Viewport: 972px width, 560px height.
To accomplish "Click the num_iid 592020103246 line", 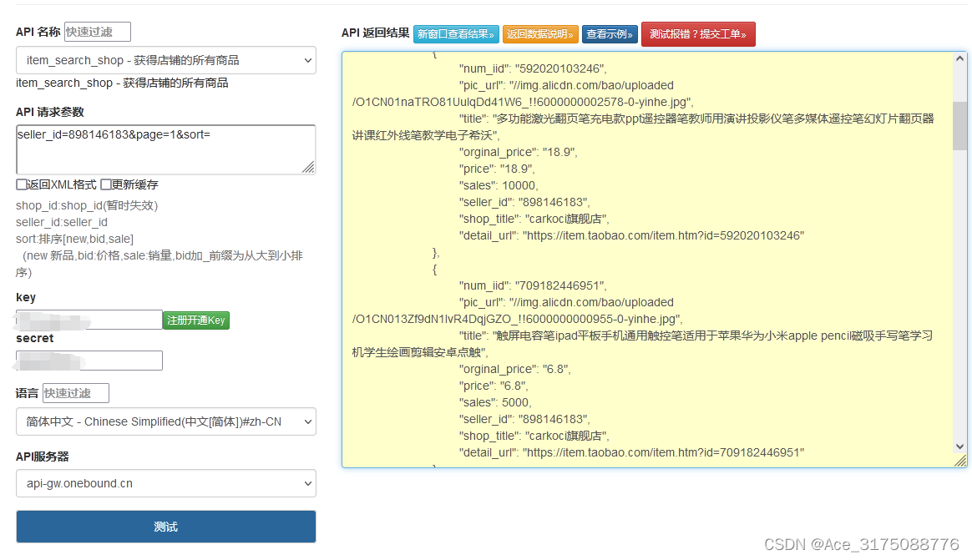I will point(533,68).
